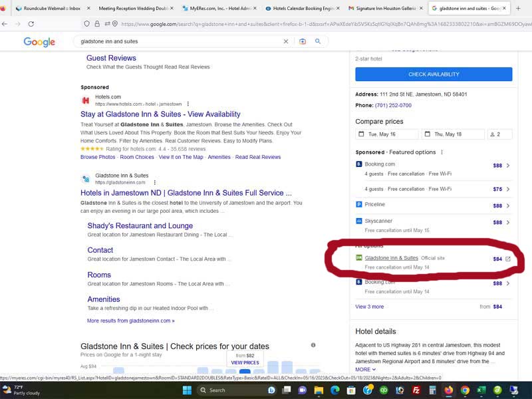Expand hotel details with the MORE chevron
Viewport: 532px width, 399px height.
[x=365, y=370]
